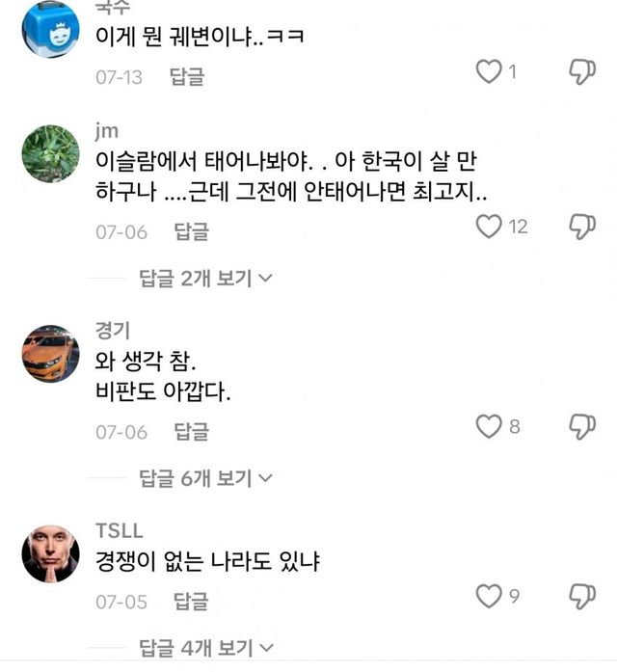The image size is (617, 672).
Task: Like the comment by 경기
Action: tap(490, 426)
